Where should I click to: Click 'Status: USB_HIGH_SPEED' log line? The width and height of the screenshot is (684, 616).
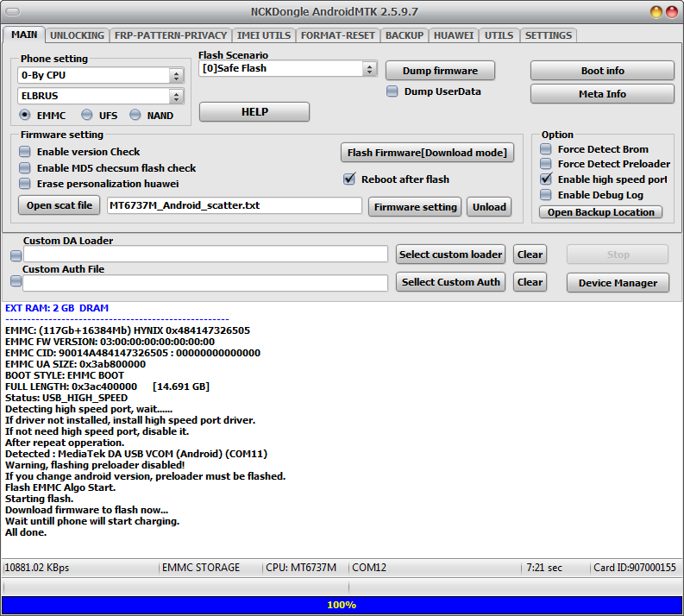66,398
